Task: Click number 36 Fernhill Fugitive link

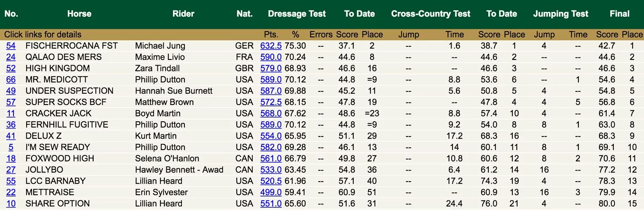Action: [x=10, y=125]
